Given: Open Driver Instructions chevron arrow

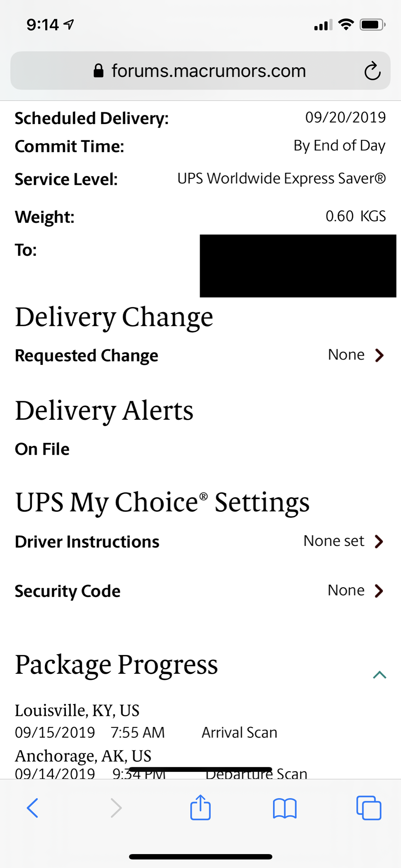Looking at the screenshot, I should [379, 541].
